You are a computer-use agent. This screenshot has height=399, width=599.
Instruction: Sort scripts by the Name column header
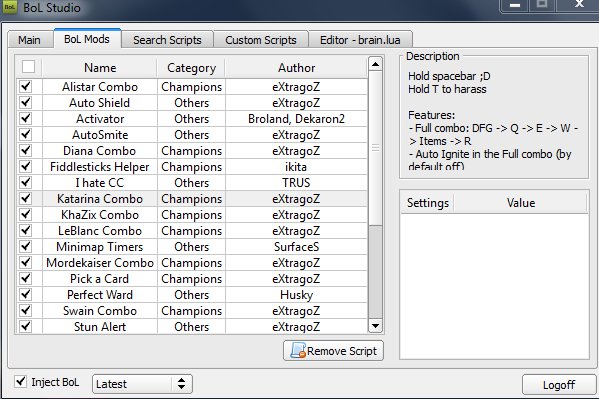point(100,68)
